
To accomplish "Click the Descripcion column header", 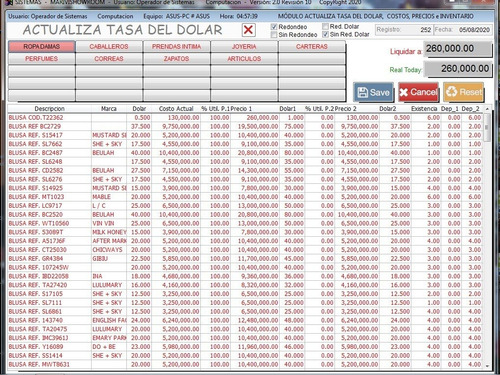I will point(50,109).
